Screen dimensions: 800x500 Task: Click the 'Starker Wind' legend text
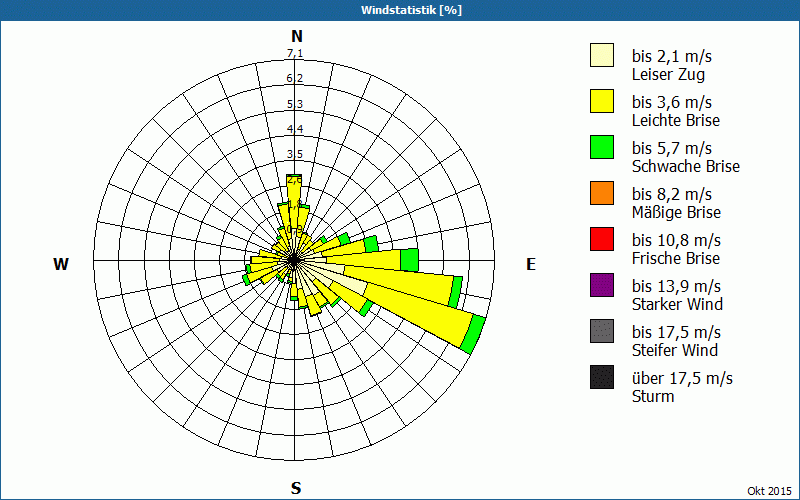(x=678, y=304)
